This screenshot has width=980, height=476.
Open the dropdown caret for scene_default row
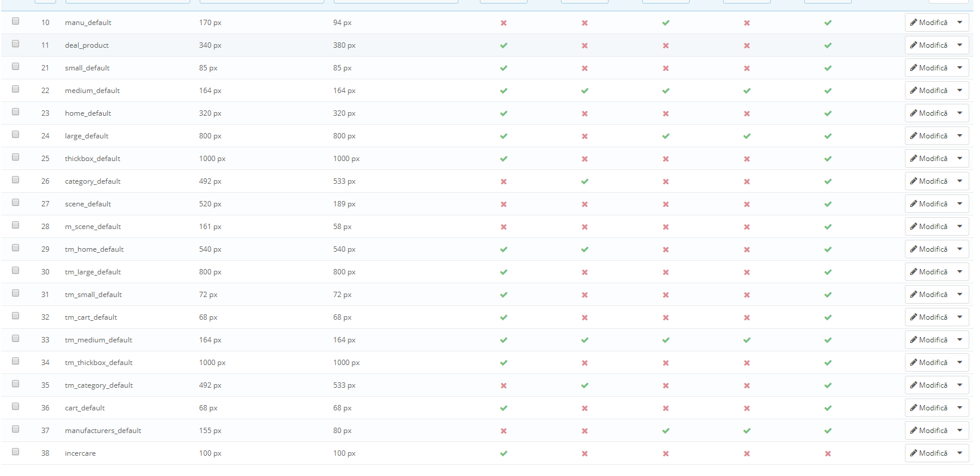pos(960,204)
